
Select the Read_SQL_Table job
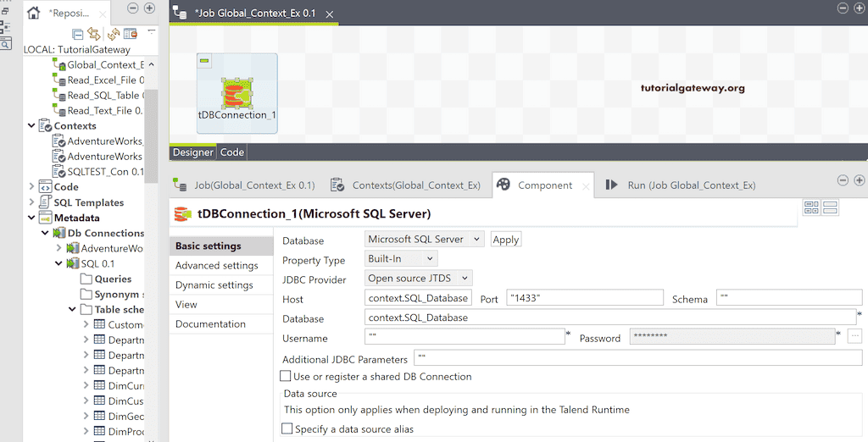point(98,95)
